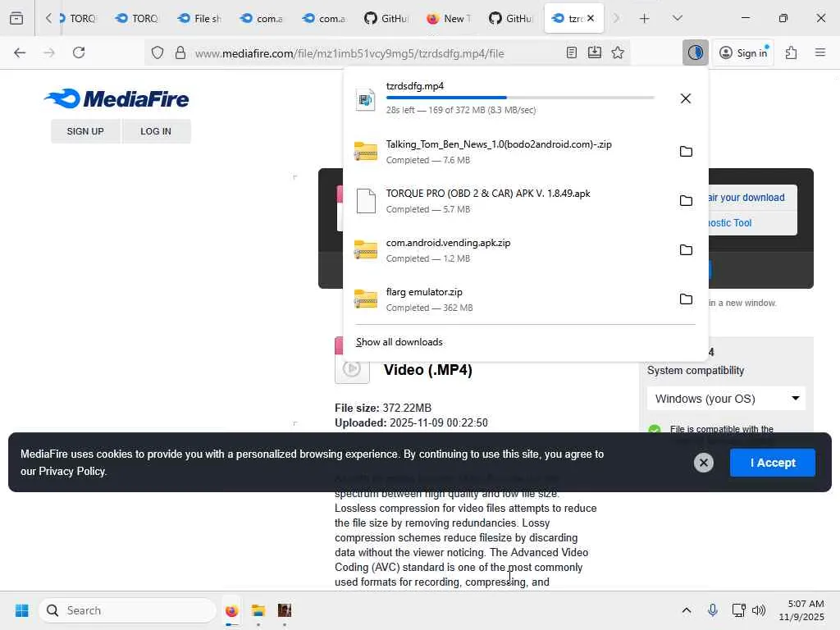The width and height of the screenshot is (840, 630).
Task: Toggle the downloads panel toolbar button
Action: (x=696, y=52)
